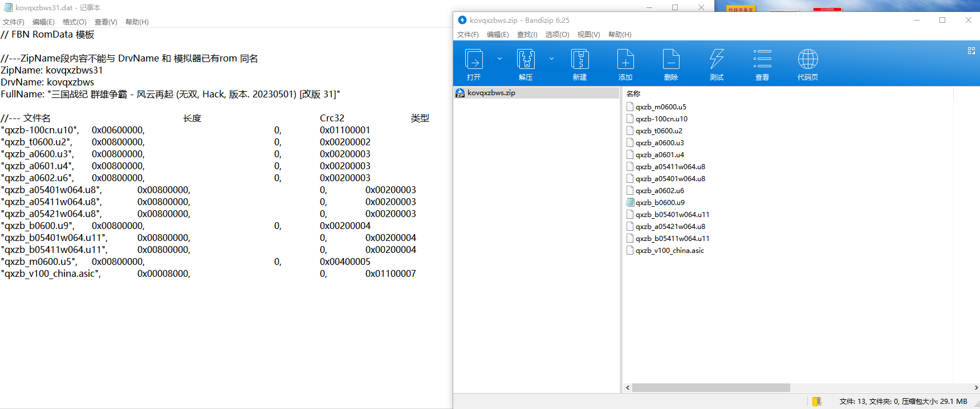Open the Bandizip 帮助(H) menu
Viewport: 980px width, 409px height.
coord(620,35)
